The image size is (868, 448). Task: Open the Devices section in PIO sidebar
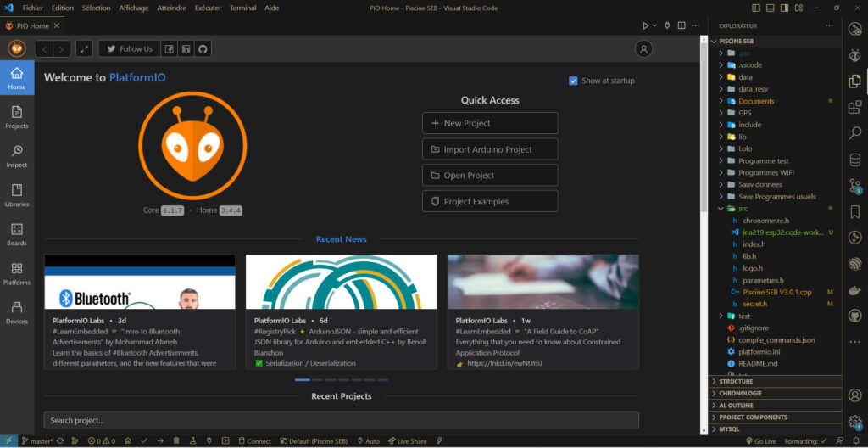17,313
